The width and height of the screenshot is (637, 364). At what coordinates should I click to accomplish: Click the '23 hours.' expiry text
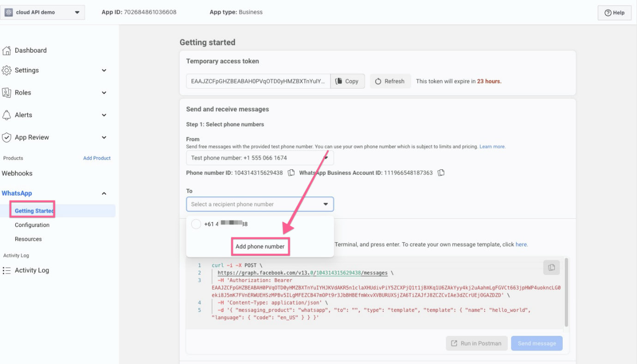[489, 81]
